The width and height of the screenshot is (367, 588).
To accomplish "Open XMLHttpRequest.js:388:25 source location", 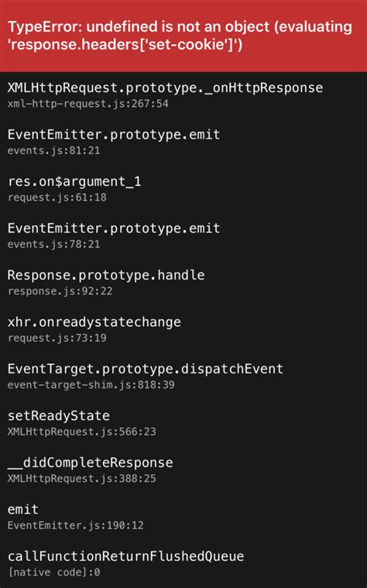I will point(82,479).
